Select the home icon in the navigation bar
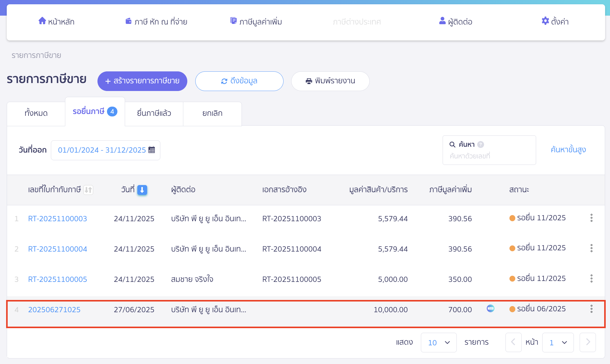Viewport: 610px width, 364px height. tap(42, 21)
